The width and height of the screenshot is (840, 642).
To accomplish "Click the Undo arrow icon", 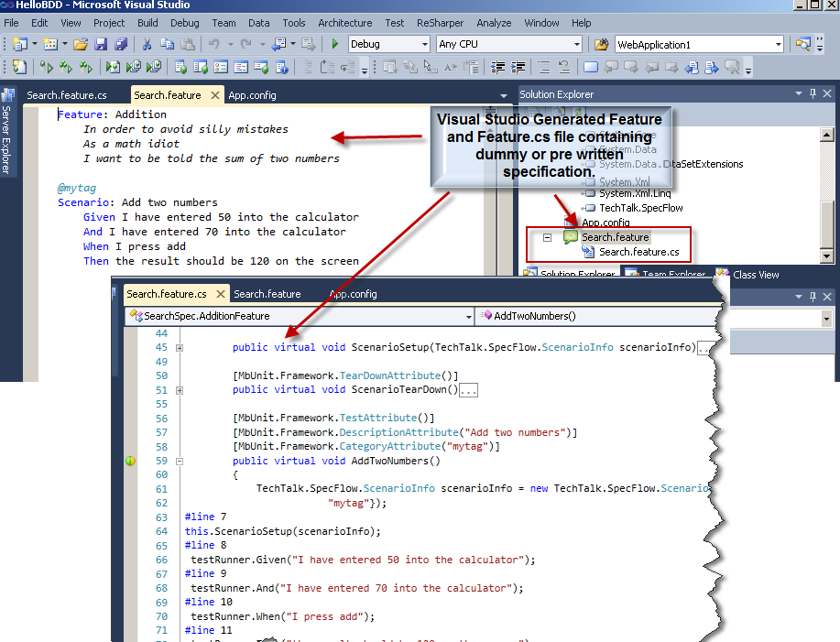I will (213, 44).
